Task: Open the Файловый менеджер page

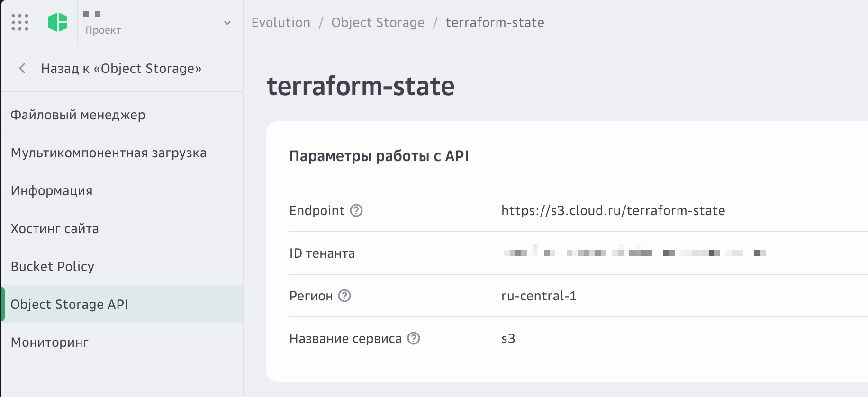Action: point(78,115)
